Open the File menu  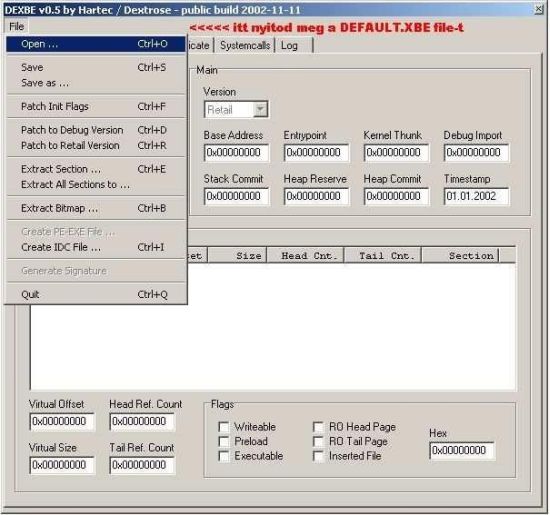click(x=16, y=26)
